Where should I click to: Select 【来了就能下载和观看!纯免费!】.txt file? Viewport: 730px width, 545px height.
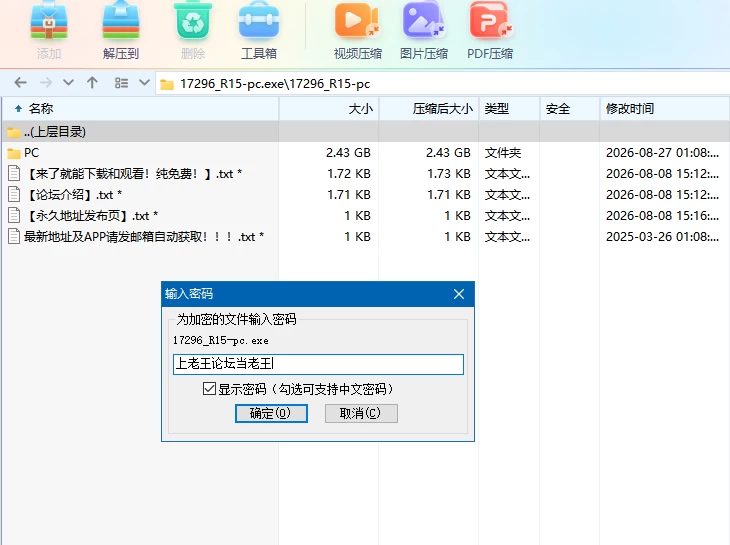365,174
